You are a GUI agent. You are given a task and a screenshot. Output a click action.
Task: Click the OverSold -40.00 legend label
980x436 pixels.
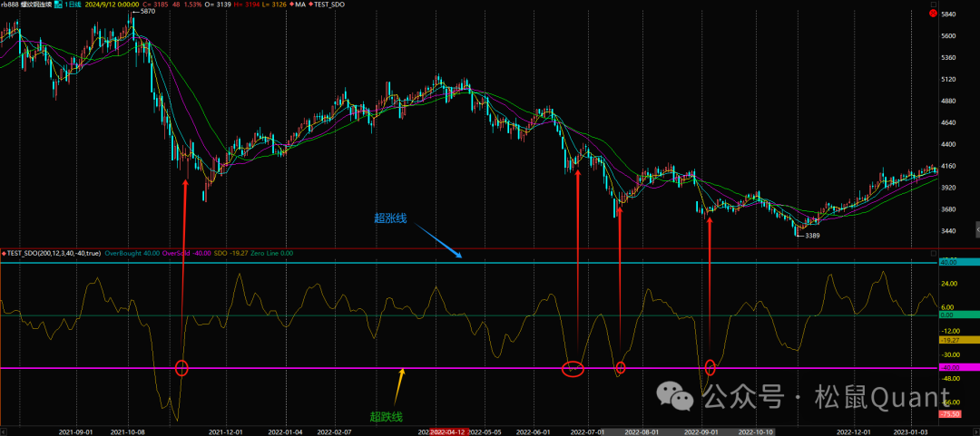tap(185, 253)
